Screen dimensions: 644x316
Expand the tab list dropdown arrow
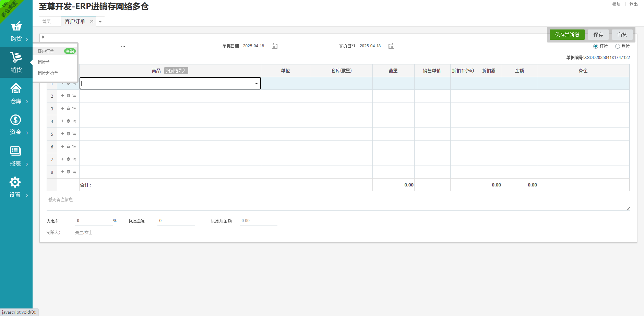(100, 22)
